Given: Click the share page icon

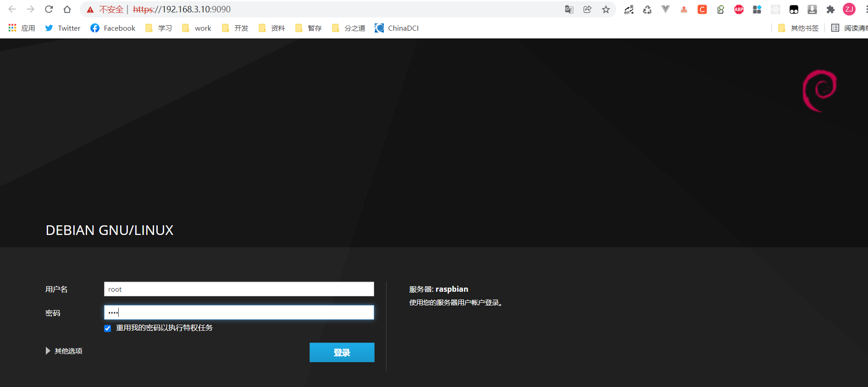Looking at the screenshot, I should pos(587,10).
